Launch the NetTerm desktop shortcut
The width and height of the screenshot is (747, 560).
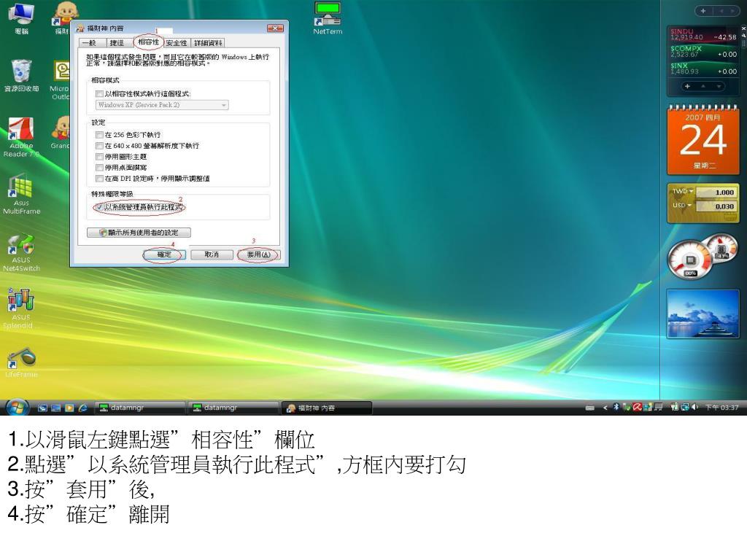click(328, 18)
